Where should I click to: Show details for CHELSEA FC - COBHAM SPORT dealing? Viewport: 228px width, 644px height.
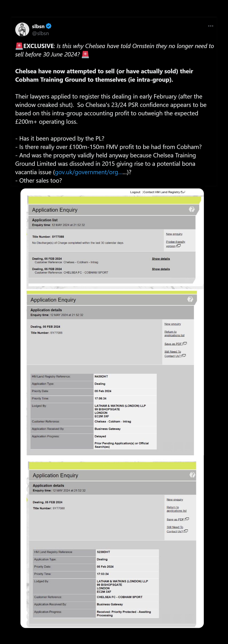(161, 269)
